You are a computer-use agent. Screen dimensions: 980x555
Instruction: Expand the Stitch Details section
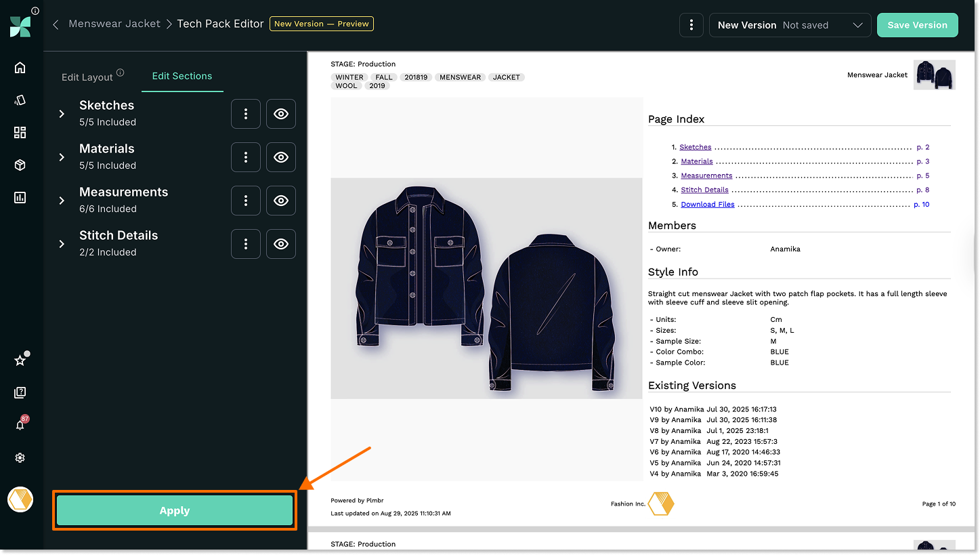coord(62,244)
